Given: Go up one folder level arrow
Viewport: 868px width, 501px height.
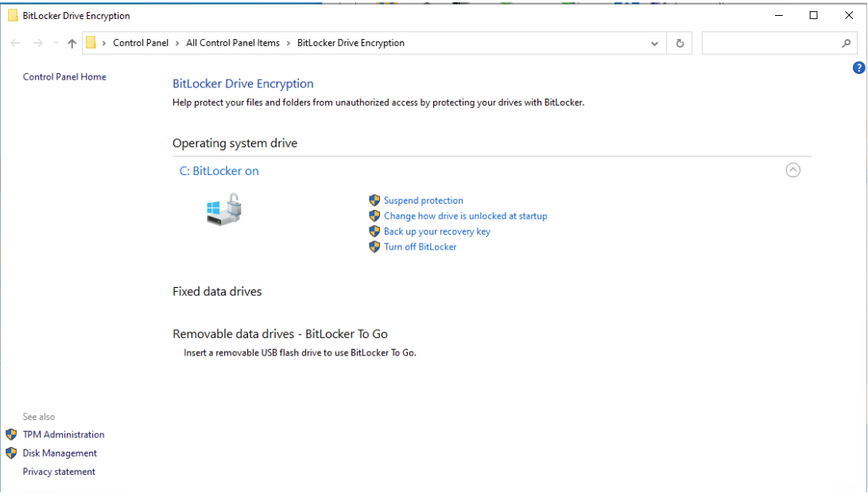Looking at the screenshot, I should pyautogui.click(x=72, y=43).
